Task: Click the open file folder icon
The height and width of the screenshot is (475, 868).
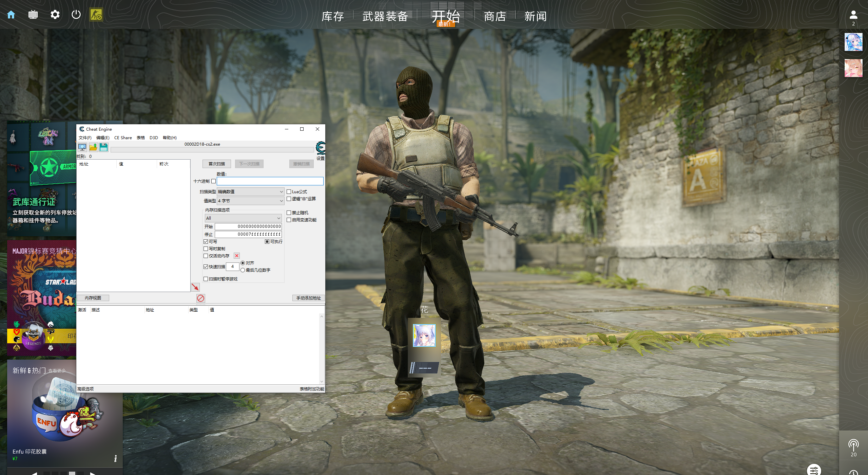Action: pos(93,147)
